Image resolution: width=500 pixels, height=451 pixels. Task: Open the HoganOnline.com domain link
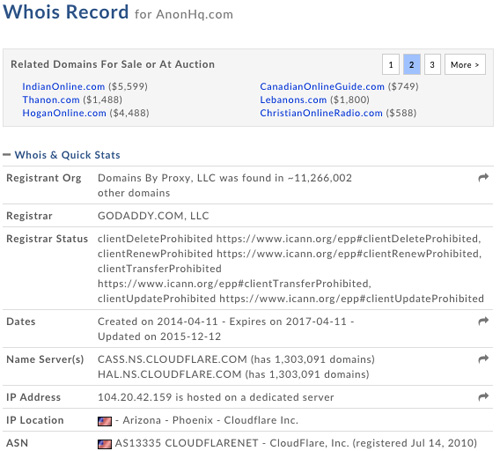64,113
